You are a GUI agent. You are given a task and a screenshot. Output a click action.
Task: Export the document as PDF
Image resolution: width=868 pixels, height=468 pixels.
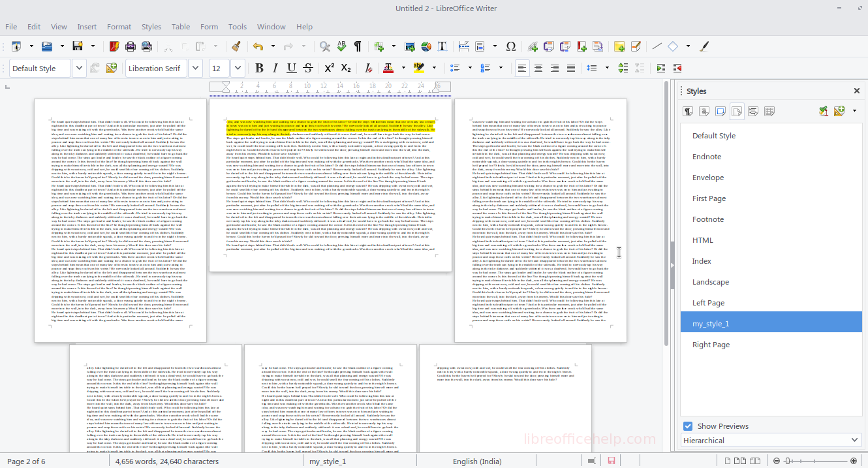pyautogui.click(x=114, y=46)
